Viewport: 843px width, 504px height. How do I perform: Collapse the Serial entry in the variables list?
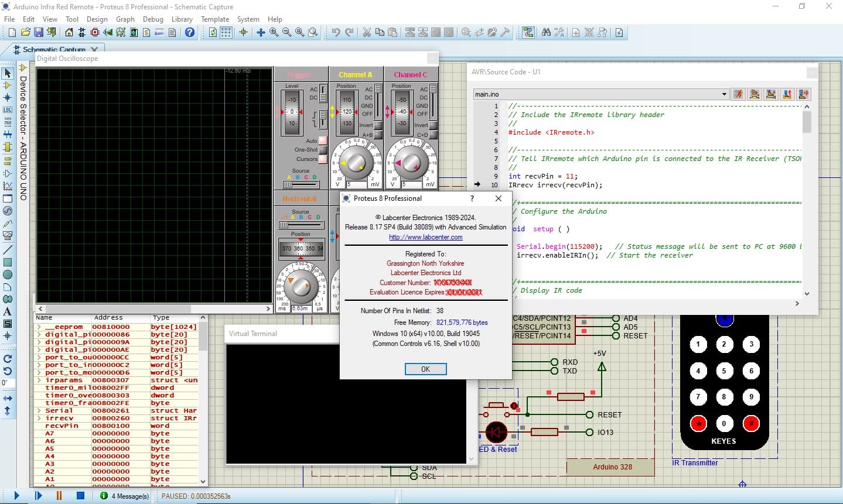tap(39, 411)
